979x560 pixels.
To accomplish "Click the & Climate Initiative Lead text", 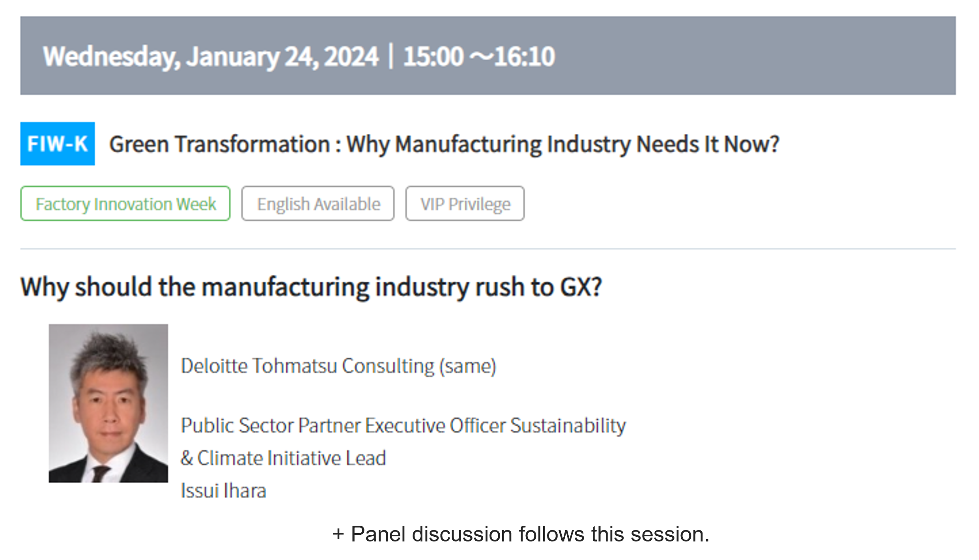I will 283,458.
